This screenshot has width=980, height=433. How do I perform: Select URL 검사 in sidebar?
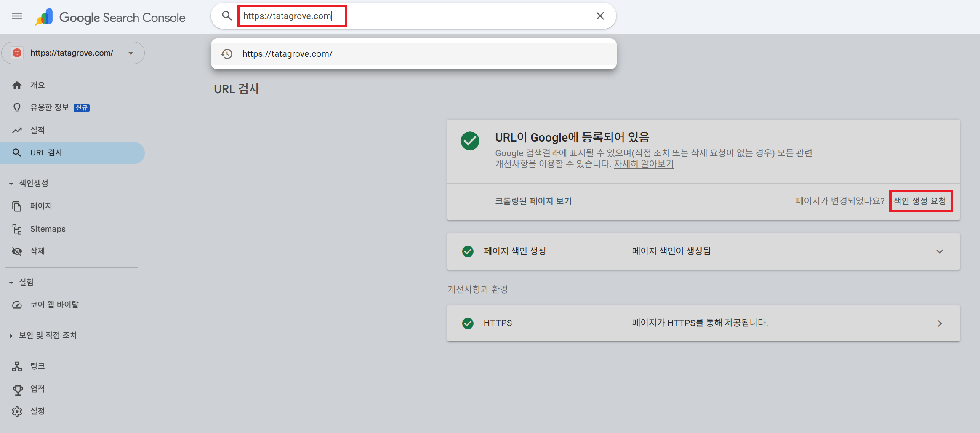click(x=72, y=152)
